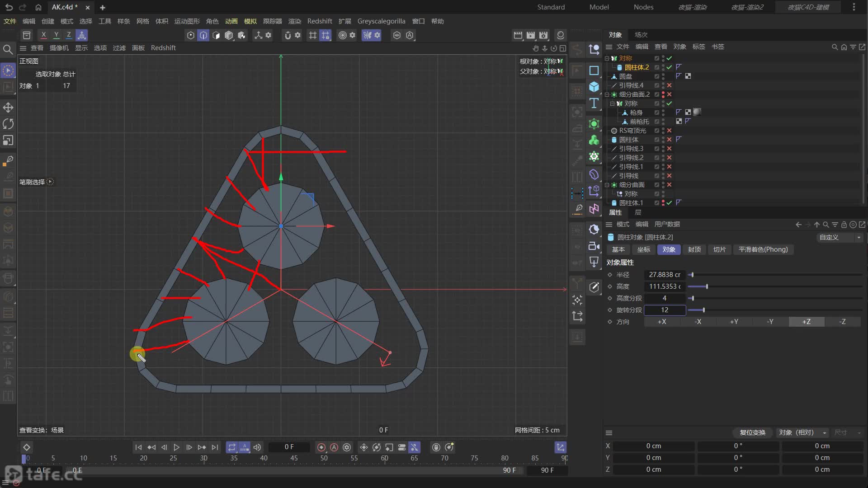
Task: Open the 自定义 dropdown in attributes
Action: 840,237
